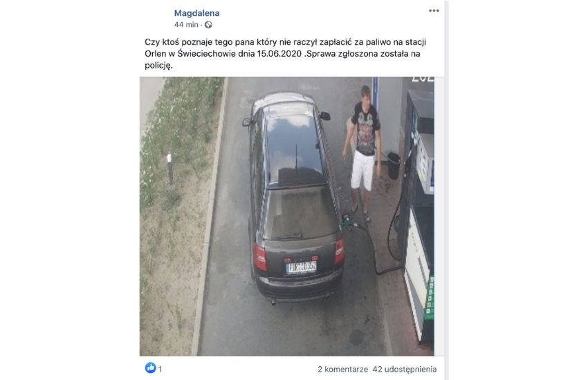The height and width of the screenshot is (380, 588).
Task: Click the car's left red tail light
Action: tap(260, 257)
